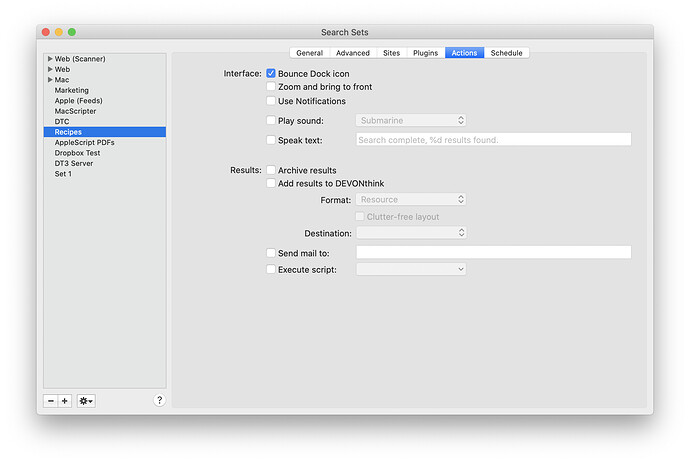Open the Execute script dropdown
Screen dimensions: 690x462
pos(411,269)
